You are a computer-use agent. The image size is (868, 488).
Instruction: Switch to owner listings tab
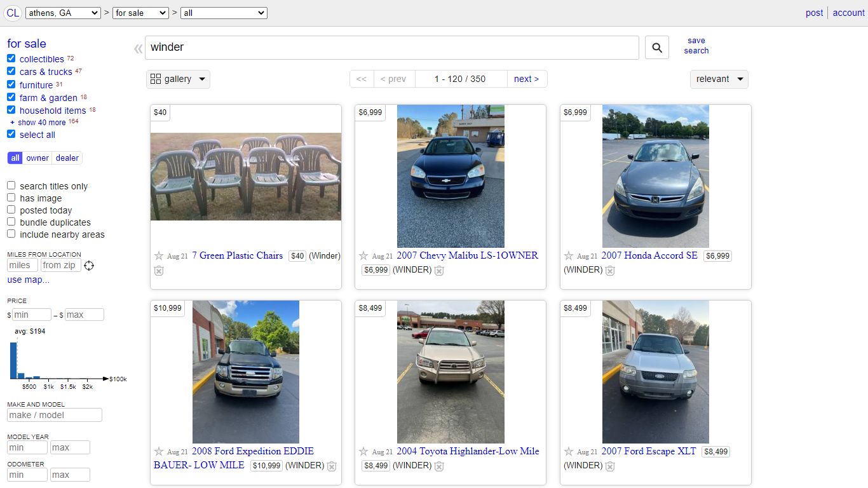[x=37, y=158]
